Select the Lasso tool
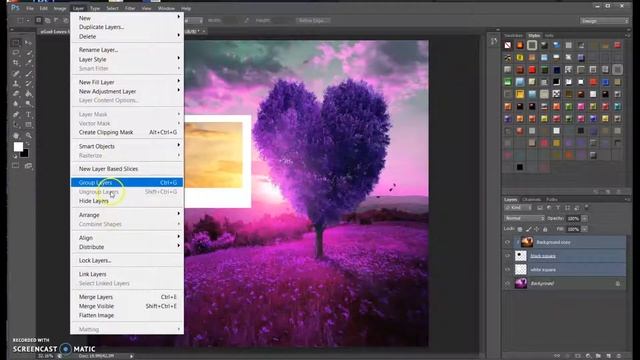640x360 pixels. [x=16, y=53]
